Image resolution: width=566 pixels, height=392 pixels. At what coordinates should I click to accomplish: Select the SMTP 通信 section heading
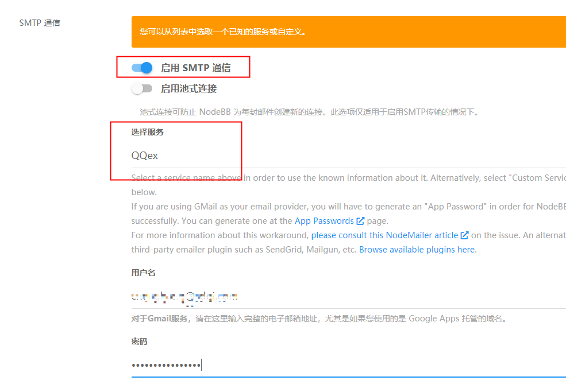pos(40,23)
